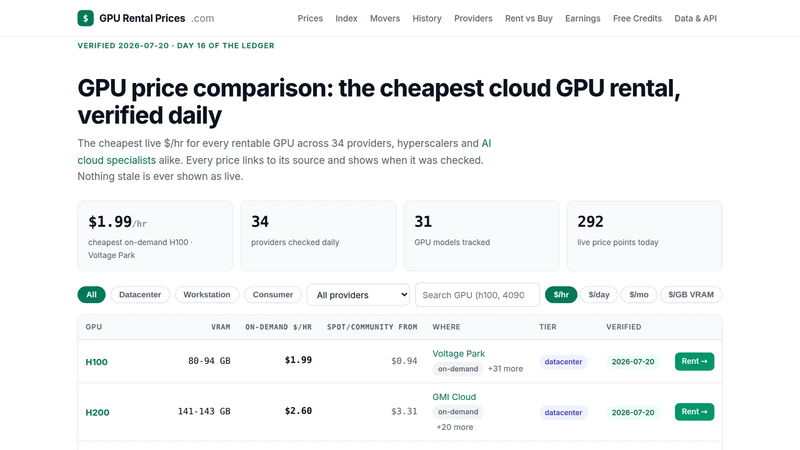Click the GPU column header
This screenshot has height=450, width=800.
click(94, 327)
